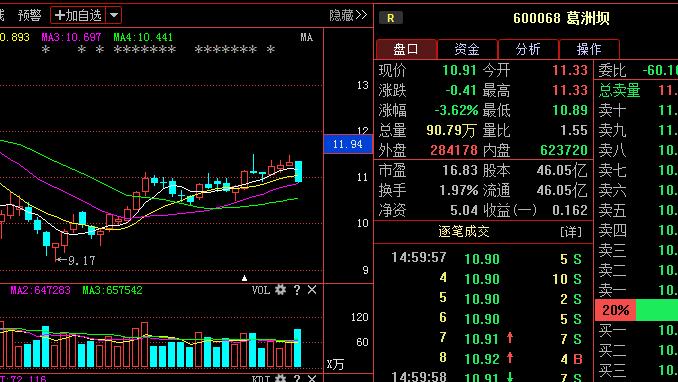
Task: Click the 总卖量 label
Action: (x=619, y=90)
